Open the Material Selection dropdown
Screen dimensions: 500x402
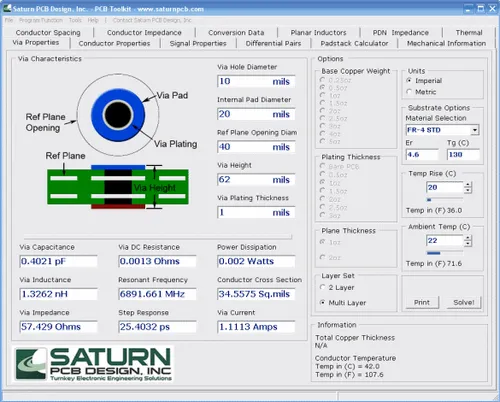click(475, 130)
